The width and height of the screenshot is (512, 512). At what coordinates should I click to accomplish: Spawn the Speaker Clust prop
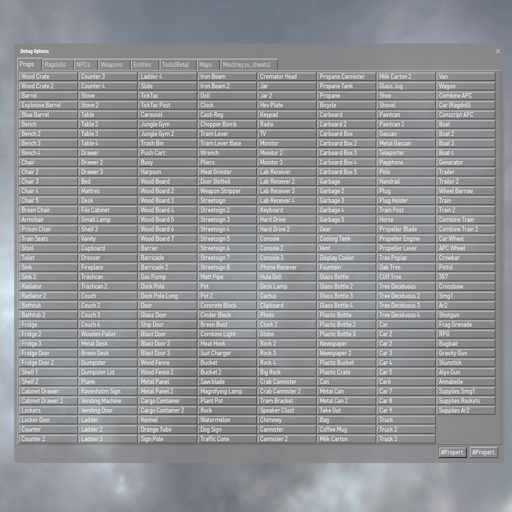point(287,411)
